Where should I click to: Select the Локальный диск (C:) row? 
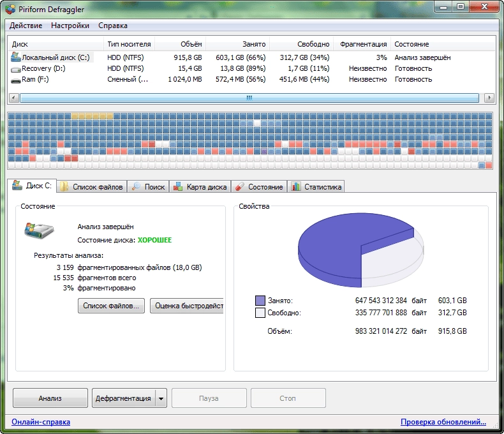[251, 57]
